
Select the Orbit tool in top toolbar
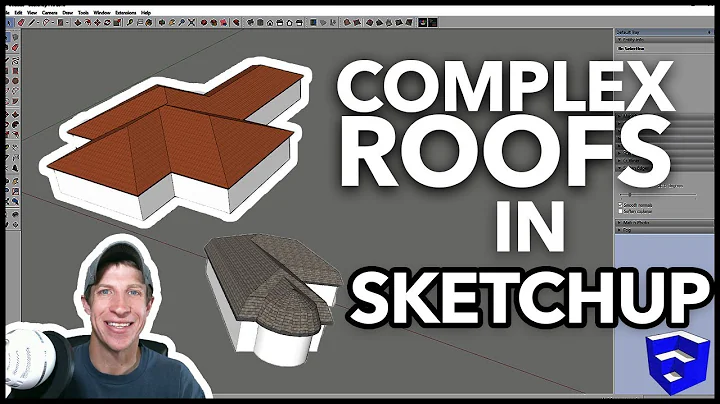tap(162, 22)
